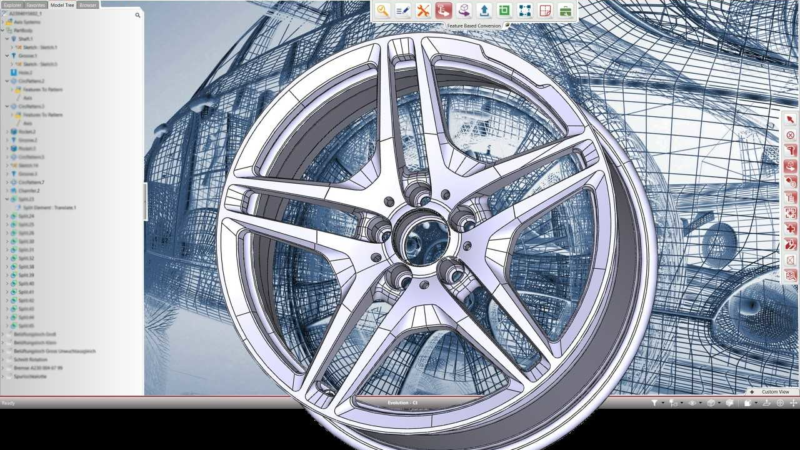Click the Ready status text
Screen dimensions: 800x450
click(x=8, y=403)
